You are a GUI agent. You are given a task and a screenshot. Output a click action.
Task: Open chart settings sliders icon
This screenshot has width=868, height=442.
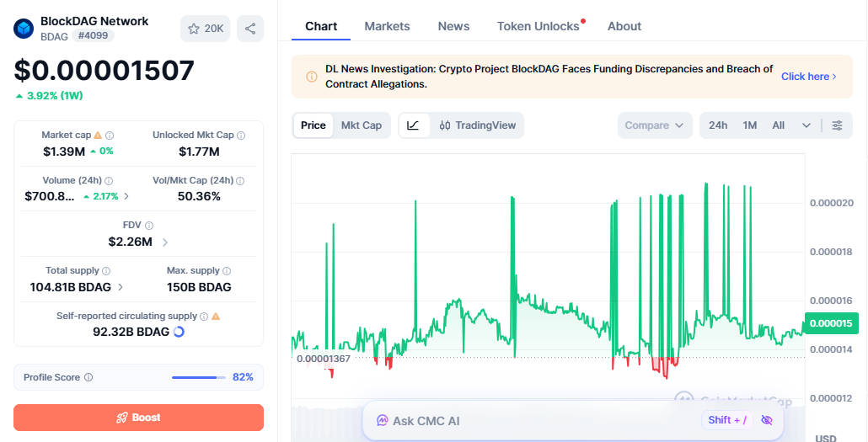[838, 125]
